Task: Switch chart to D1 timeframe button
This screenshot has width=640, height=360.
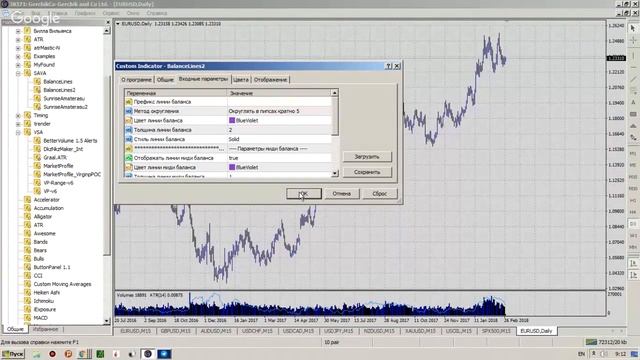Action: pyautogui.click(x=633, y=224)
